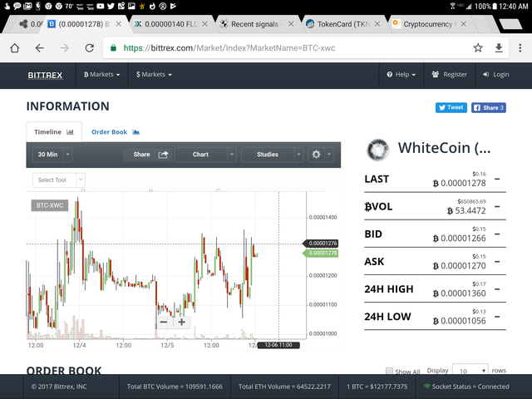Click the green 0.00001278 price label

(x=321, y=253)
